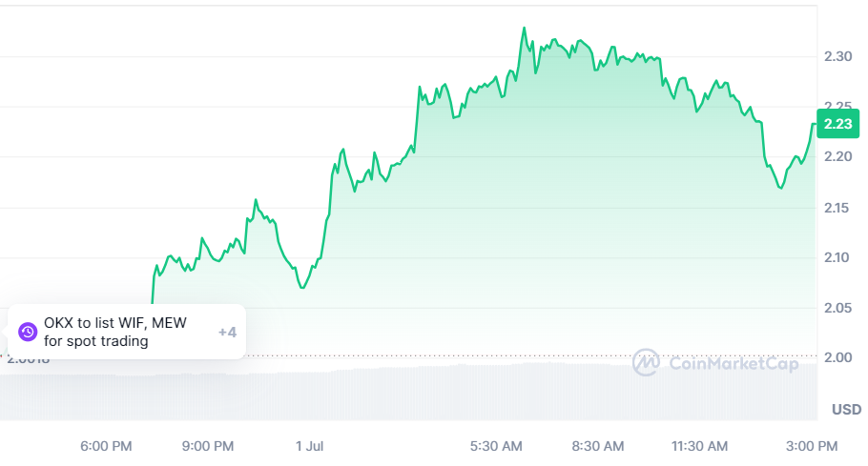This screenshot has width=868, height=466.
Task: Click the USD currency label
Action: (846, 410)
